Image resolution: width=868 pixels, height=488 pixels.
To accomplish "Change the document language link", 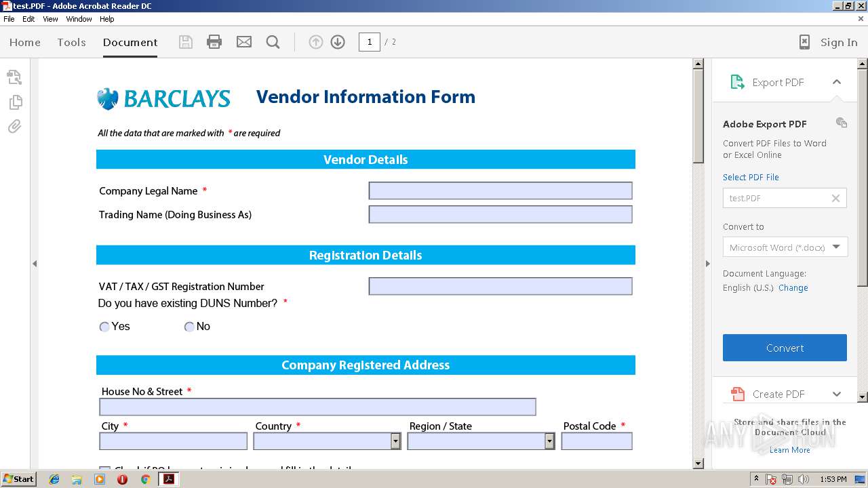I will point(793,287).
